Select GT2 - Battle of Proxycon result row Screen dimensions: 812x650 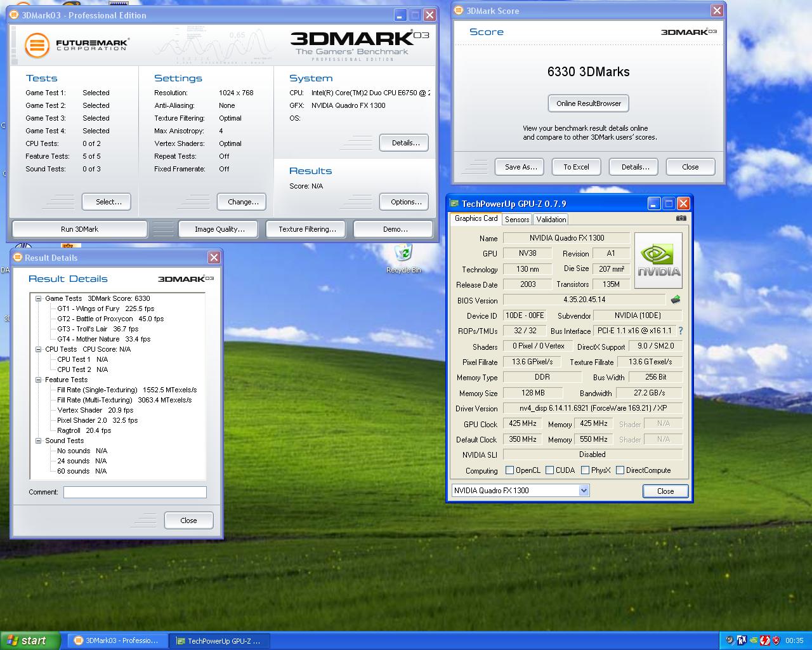click(x=110, y=319)
